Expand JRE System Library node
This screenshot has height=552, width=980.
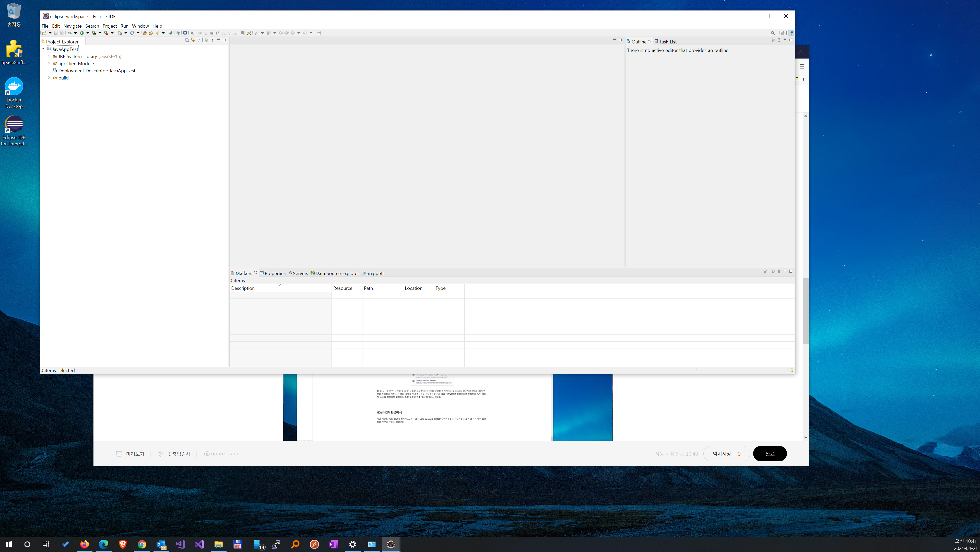pyautogui.click(x=49, y=56)
